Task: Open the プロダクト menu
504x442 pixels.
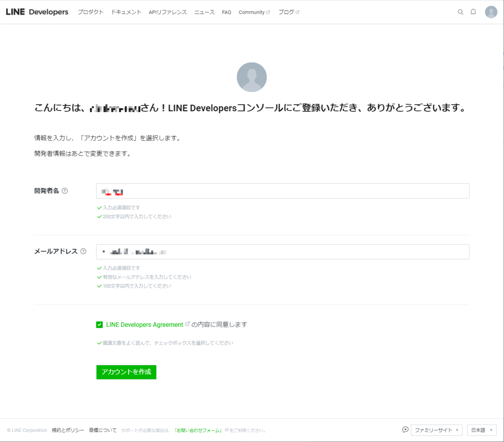Action: pos(90,12)
